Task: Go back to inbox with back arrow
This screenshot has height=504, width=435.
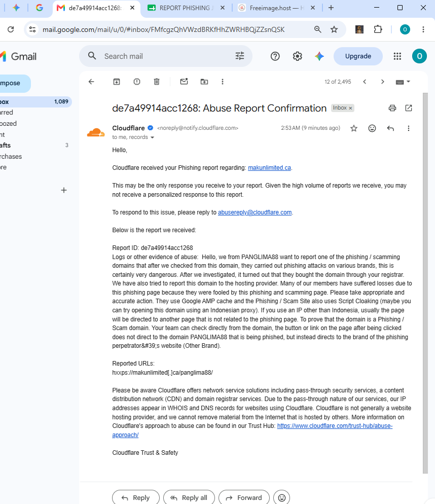Action: coord(91,82)
